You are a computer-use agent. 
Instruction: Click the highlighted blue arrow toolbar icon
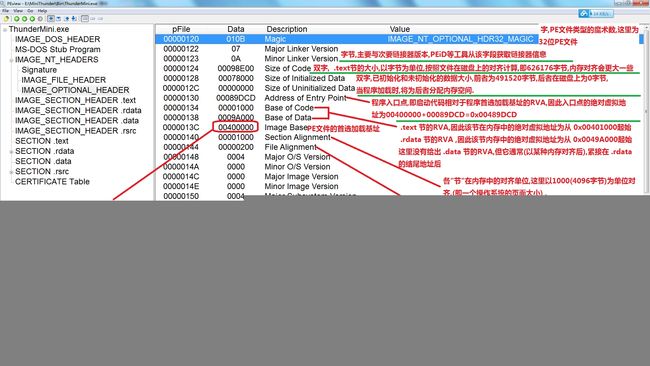(x=51, y=19)
